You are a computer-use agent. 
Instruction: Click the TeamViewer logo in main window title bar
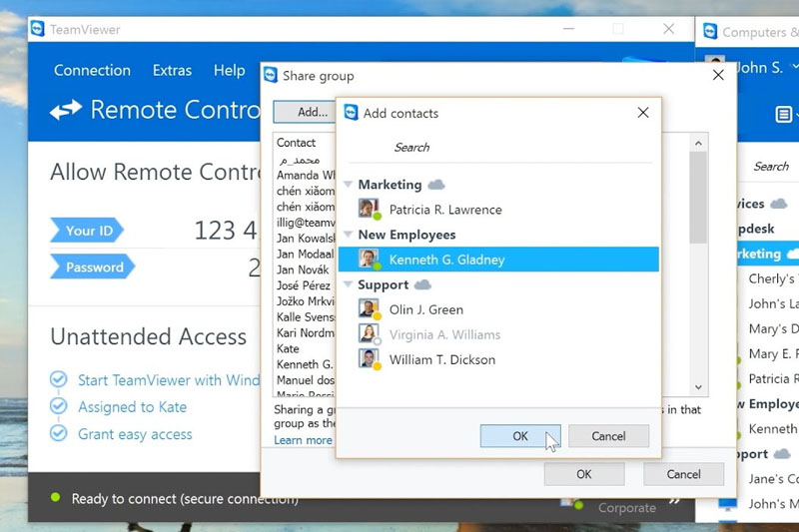[x=37, y=29]
